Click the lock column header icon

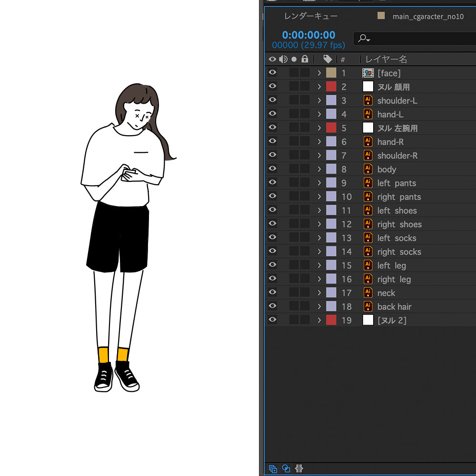(x=305, y=59)
